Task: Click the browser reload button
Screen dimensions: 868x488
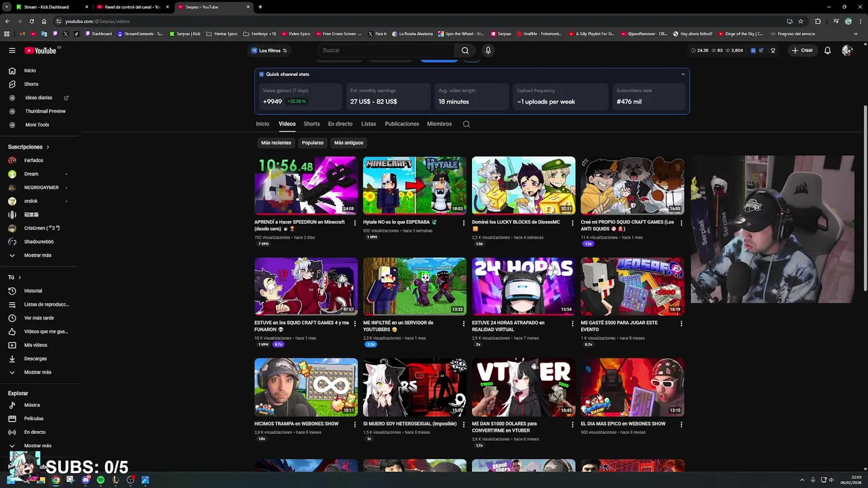Action: click(x=31, y=21)
